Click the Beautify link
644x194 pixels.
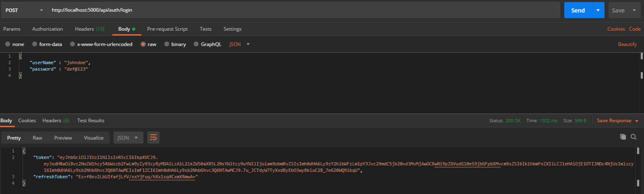pos(627,44)
